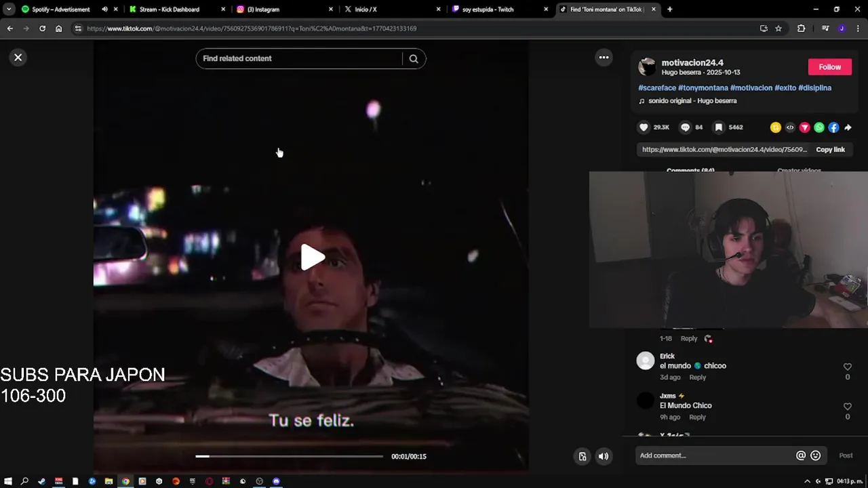This screenshot has width=868, height=488.
Task: Follow motivacion24.4 account
Action: [829, 67]
